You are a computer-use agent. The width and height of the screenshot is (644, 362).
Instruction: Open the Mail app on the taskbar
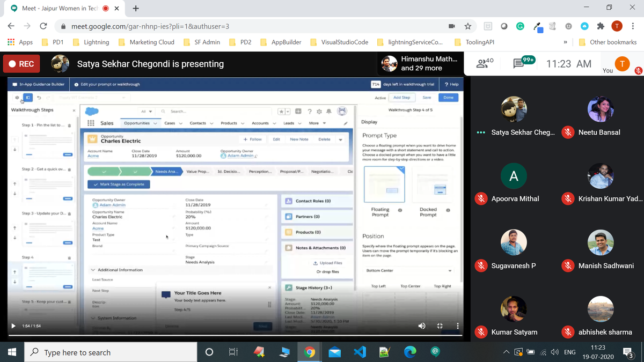335,352
